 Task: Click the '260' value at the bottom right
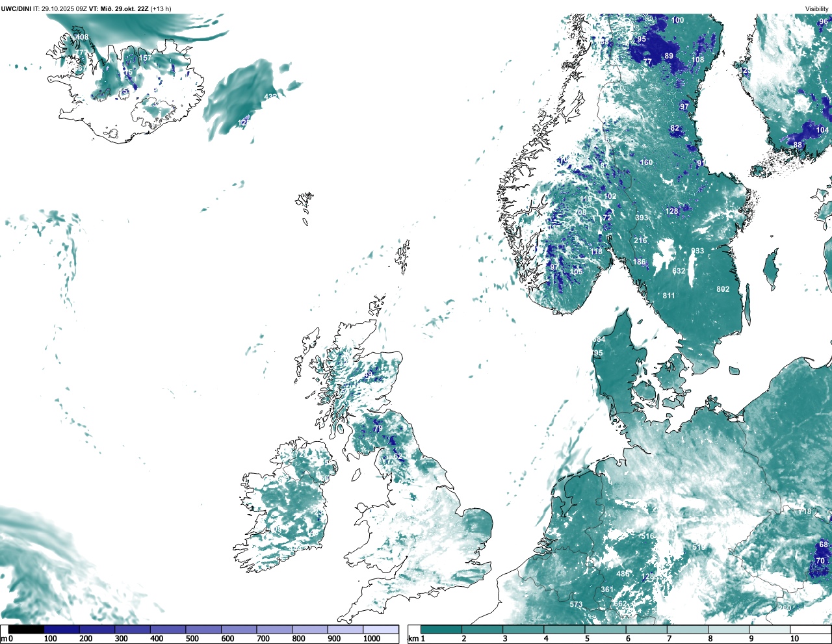(785, 608)
